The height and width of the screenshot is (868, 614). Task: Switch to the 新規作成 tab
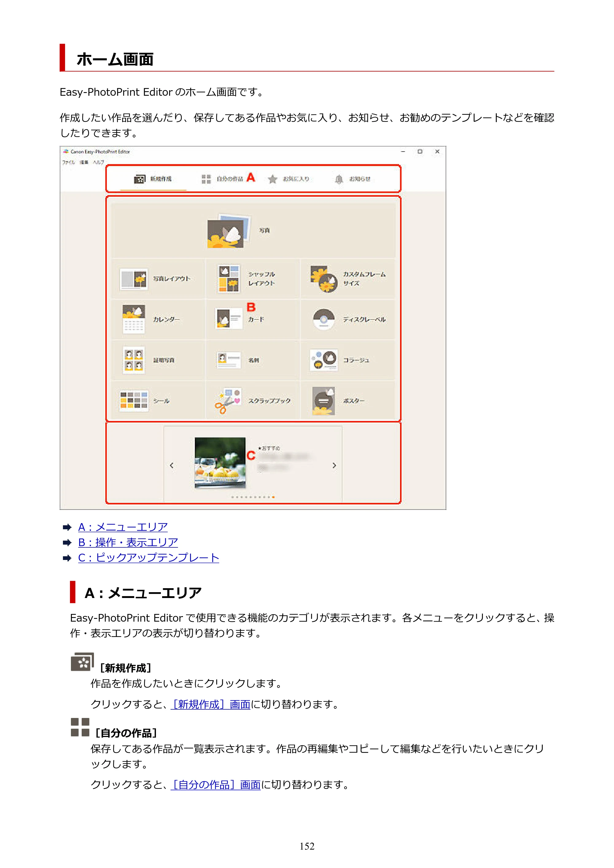point(153,179)
